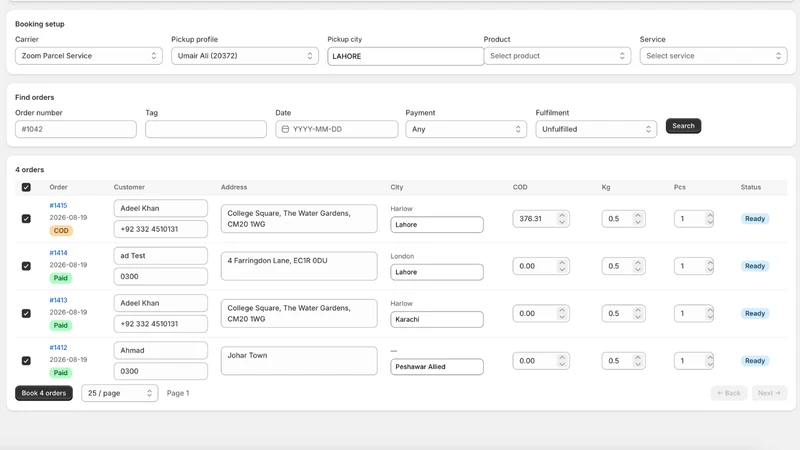The width and height of the screenshot is (800, 450).
Task: Open order link #1414
Action: click(x=58, y=253)
